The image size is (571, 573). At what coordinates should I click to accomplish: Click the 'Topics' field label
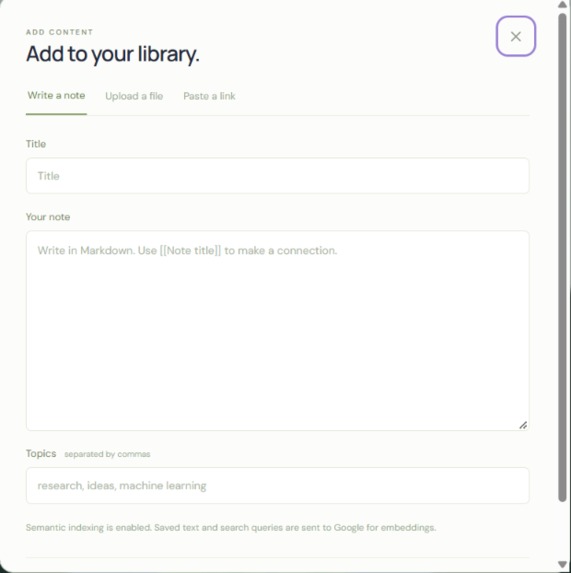pos(41,454)
